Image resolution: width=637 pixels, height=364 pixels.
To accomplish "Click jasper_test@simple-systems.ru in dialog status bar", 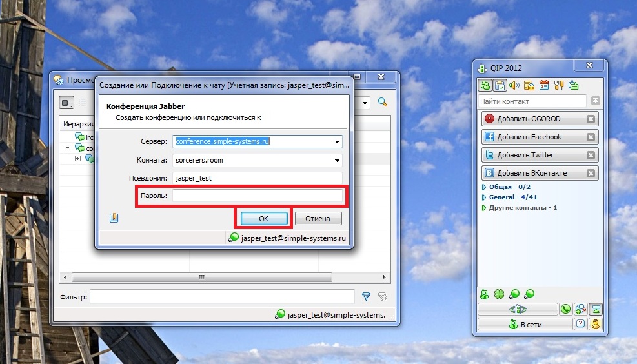I will click(293, 238).
